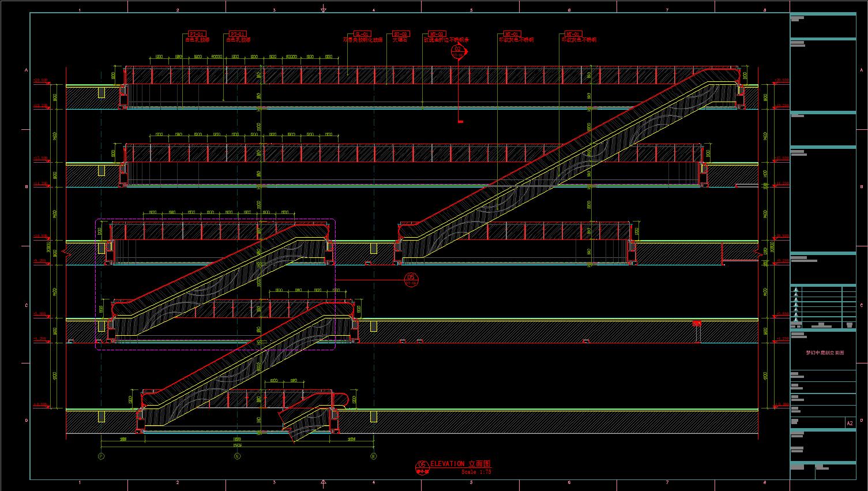The image size is (868, 491).
Task: Click the ST-03 material tag
Action: [401, 35]
